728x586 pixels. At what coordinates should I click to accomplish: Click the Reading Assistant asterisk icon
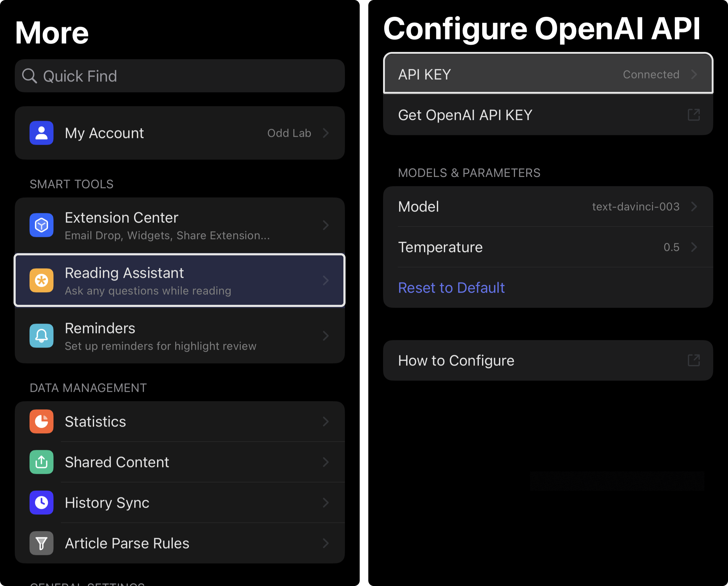[42, 281]
